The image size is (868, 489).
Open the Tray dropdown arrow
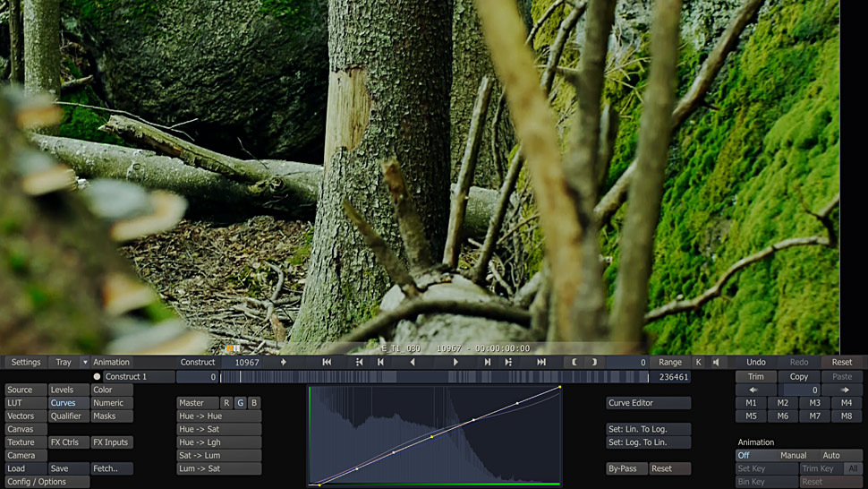[85, 363]
